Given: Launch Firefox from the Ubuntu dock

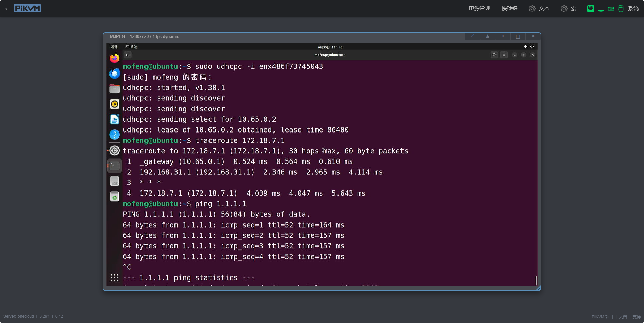Looking at the screenshot, I should pyautogui.click(x=115, y=58).
